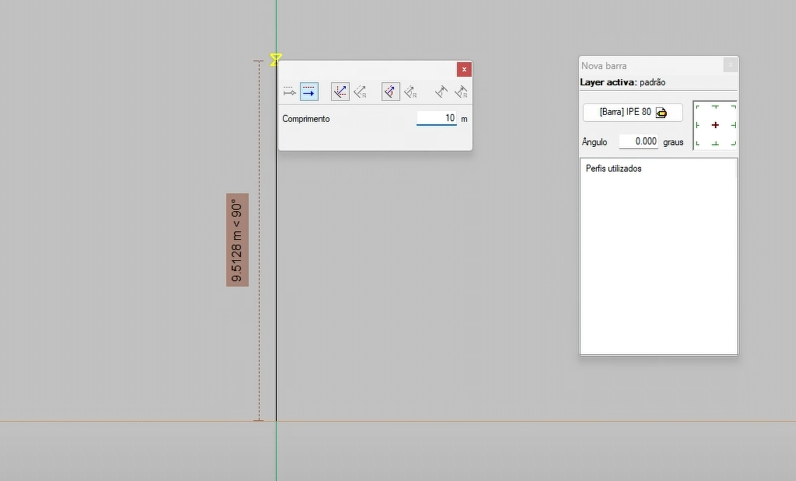Select the Cartesian coordinate axes input icon
Viewport: 796px width, 481px height.
(x=340, y=92)
